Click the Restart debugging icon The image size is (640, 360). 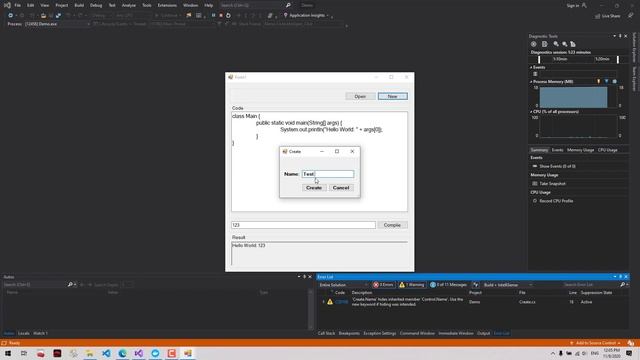pyautogui.click(x=228, y=16)
